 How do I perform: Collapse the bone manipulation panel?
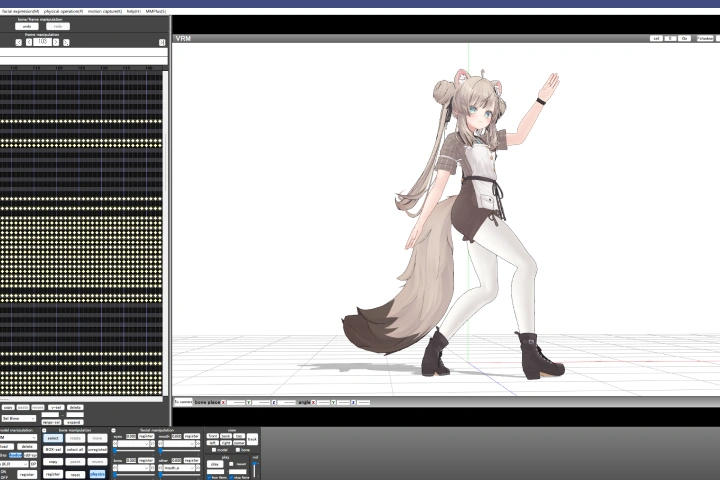[44, 430]
